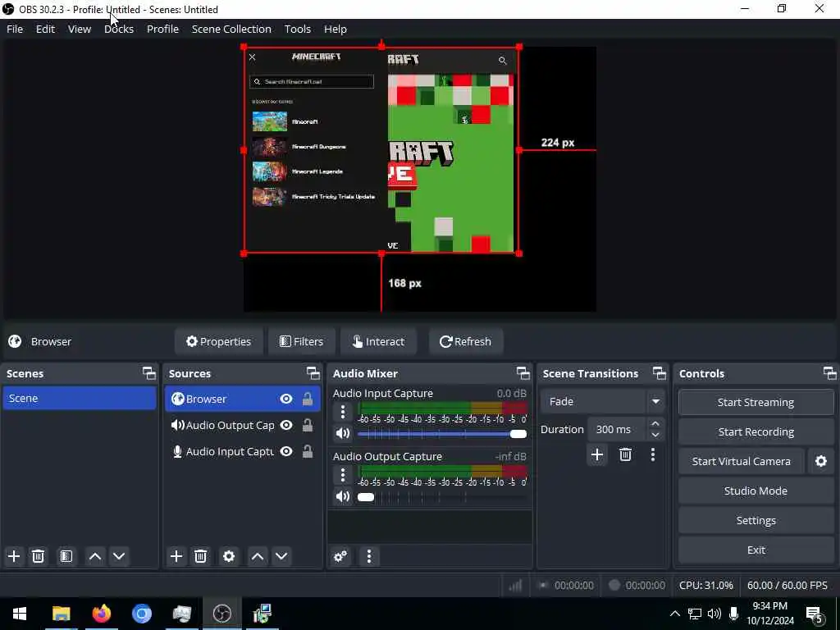Lock the Audio Input Capture source
The image size is (840, 630).
coord(308,451)
